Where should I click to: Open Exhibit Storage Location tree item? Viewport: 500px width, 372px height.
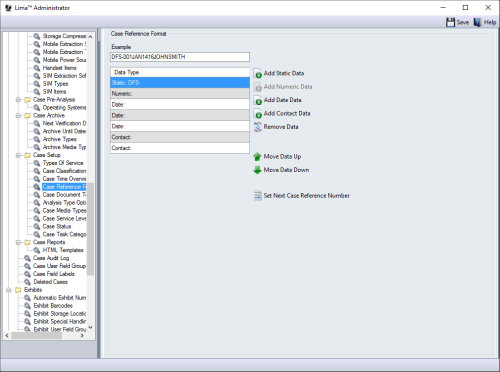coord(60,314)
